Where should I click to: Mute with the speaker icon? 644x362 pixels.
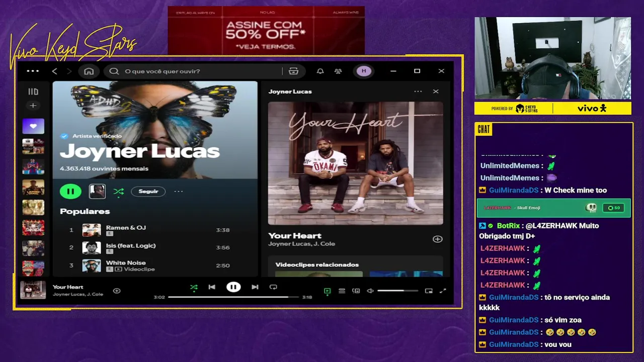[x=370, y=291]
